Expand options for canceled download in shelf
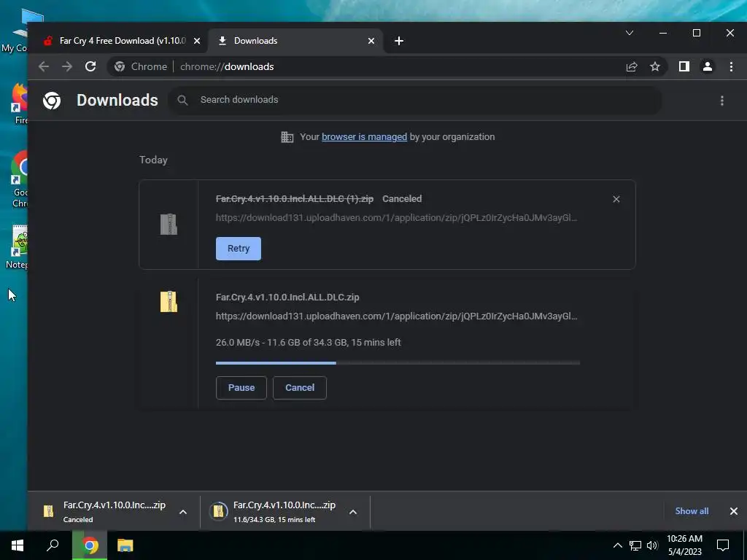The height and width of the screenshot is (560, 747). tap(183, 512)
